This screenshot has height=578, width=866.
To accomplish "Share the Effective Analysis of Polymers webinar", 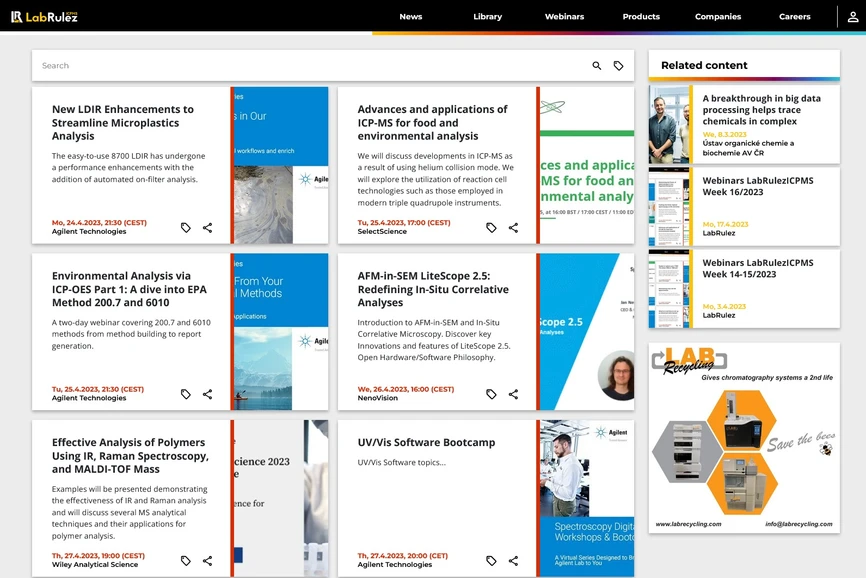I will pos(208,561).
